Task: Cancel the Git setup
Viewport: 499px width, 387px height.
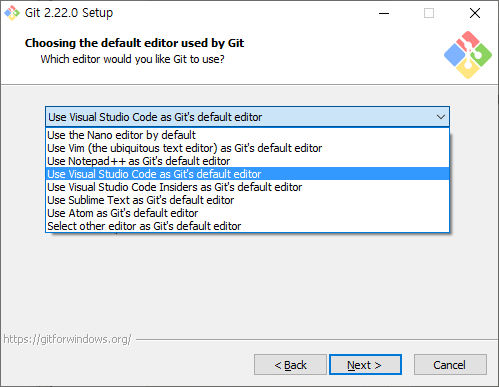Action: pyautogui.click(x=450, y=365)
